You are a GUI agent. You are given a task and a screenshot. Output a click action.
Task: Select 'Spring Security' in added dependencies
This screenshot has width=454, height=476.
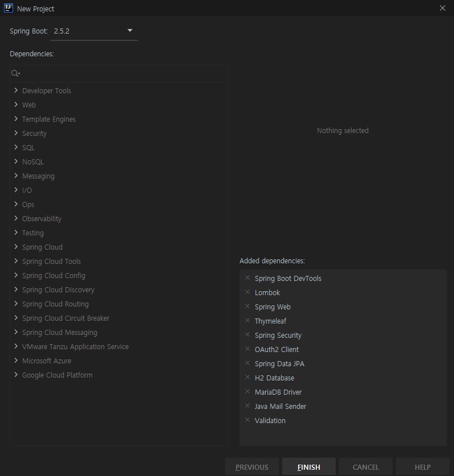tap(278, 336)
